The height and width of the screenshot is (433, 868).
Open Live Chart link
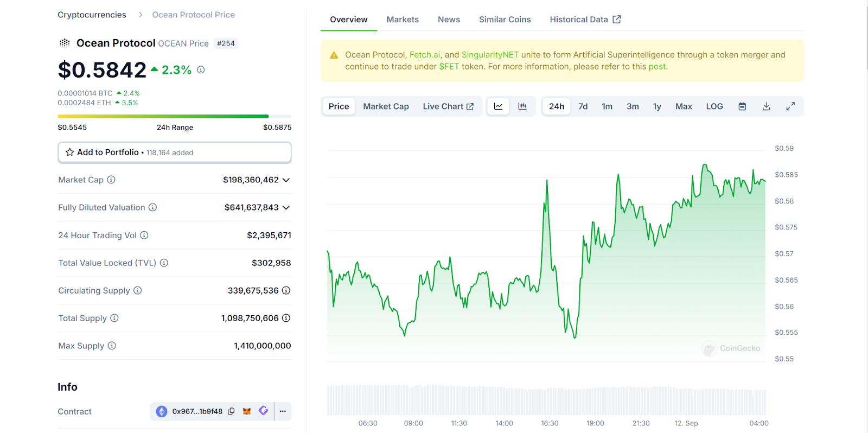(448, 106)
